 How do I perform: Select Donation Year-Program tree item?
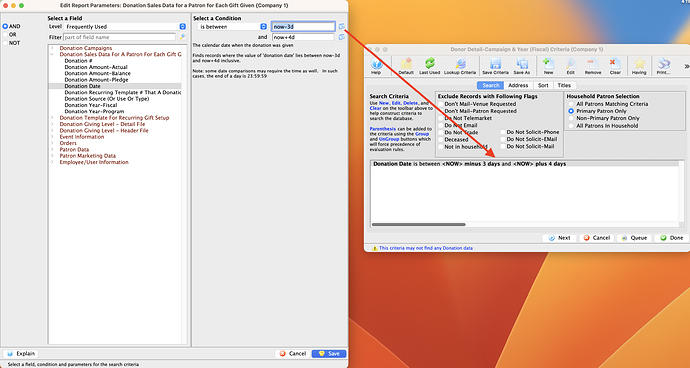(x=94, y=111)
